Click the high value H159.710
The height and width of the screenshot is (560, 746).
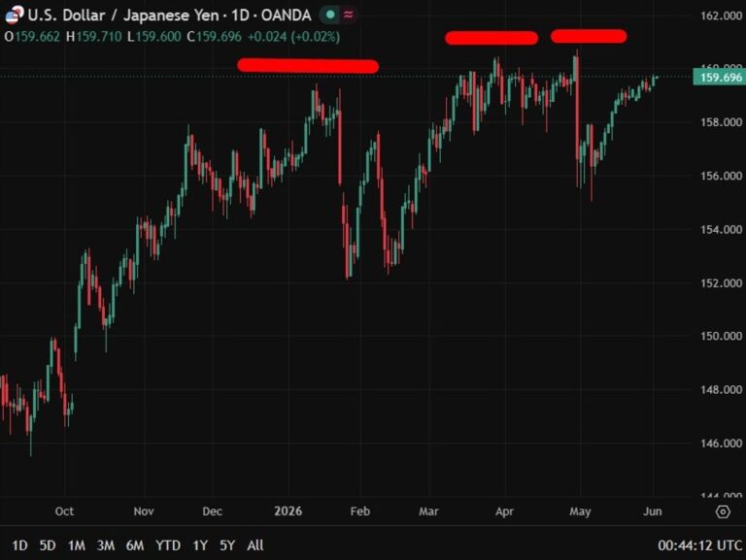click(x=93, y=37)
